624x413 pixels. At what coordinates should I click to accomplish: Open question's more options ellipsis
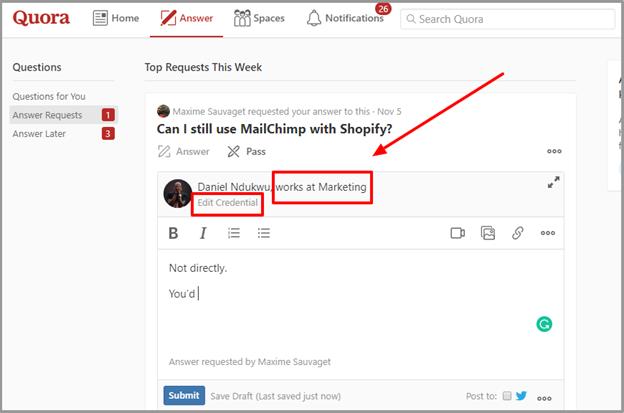pos(554,151)
